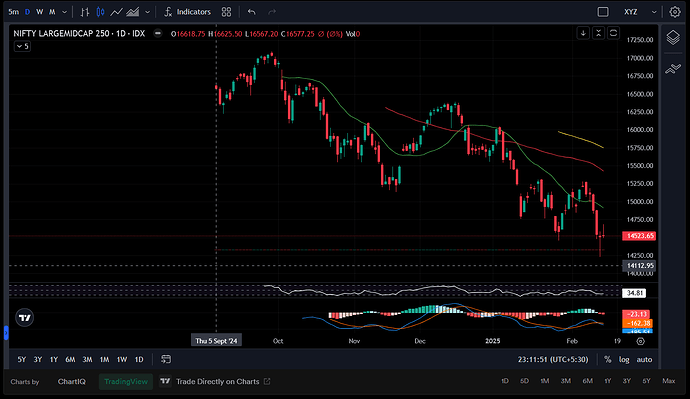Toggle the flag next to symbol title

click(158, 33)
